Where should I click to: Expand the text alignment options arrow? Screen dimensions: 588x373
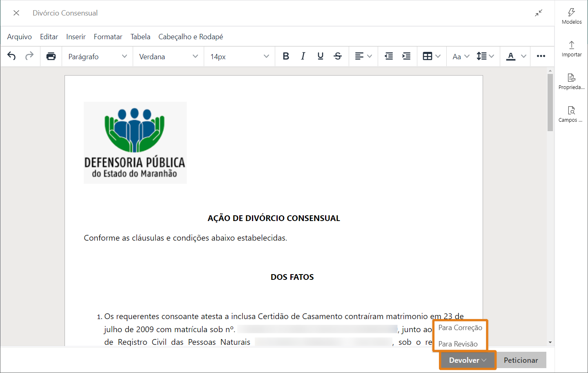[x=370, y=56]
